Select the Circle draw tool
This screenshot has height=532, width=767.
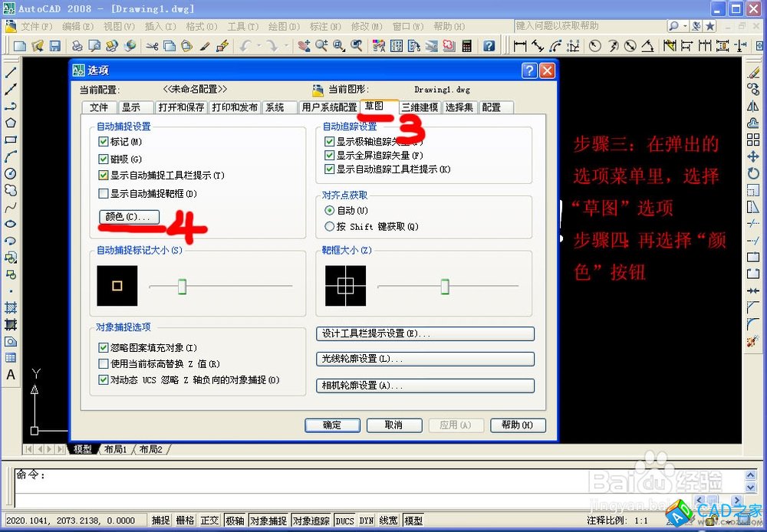[x=10, y=173]
